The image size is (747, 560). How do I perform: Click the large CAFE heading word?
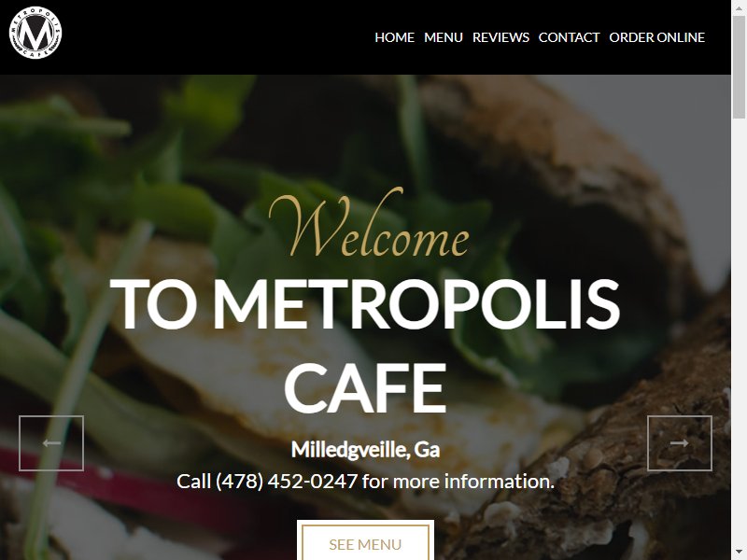click(x=365, y=388)
